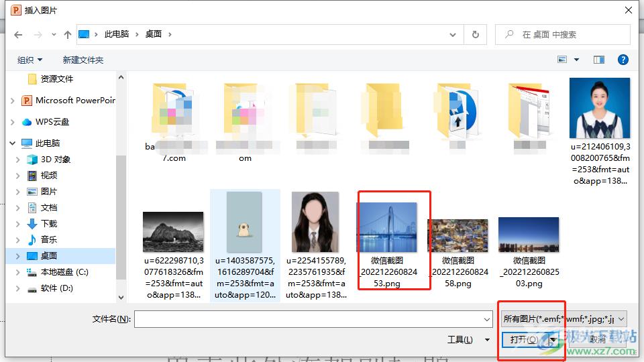Expand the address bar history dropdown
This screenshot has width=644, height=362.
453,34
